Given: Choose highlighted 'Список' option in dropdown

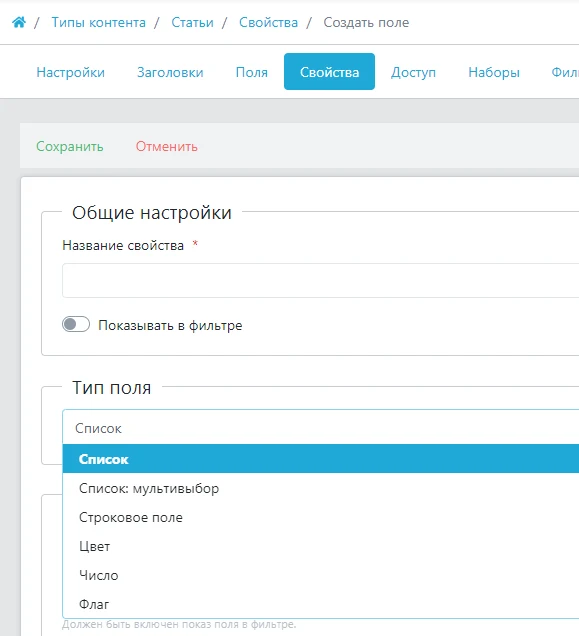Looking at the screenshot, I should (321, 459).
